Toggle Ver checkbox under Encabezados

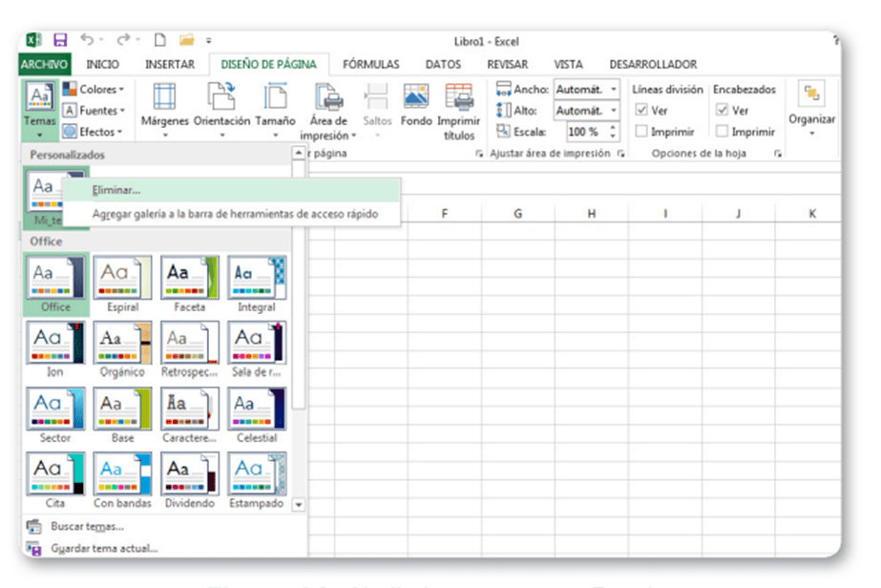click(723, 111)
